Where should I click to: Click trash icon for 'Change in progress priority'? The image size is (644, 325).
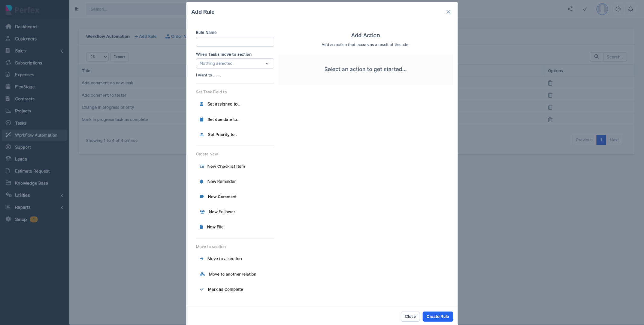click(x=550, y=107)
